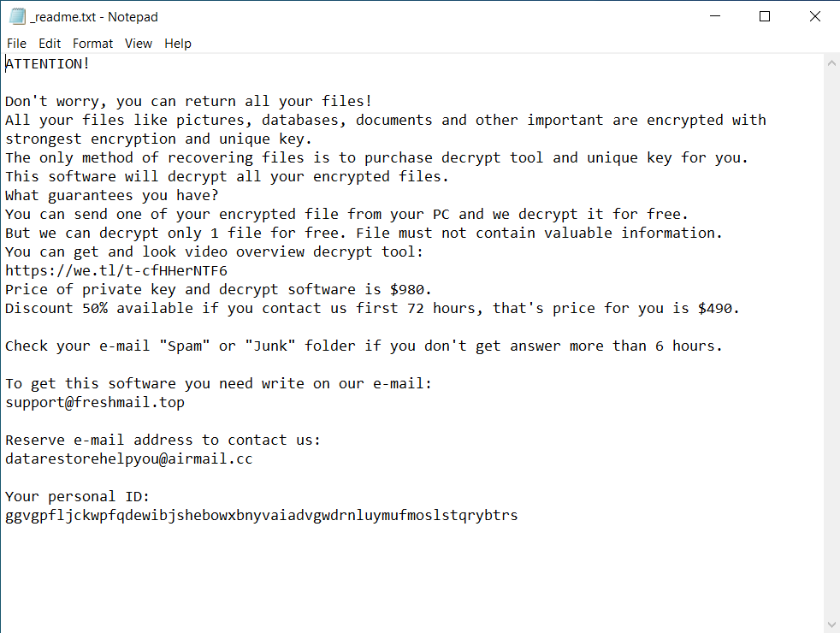The width and height of the screenshot is (840, 633).
Task: Click the we.tl URL text line
Action: click(116, 270)
